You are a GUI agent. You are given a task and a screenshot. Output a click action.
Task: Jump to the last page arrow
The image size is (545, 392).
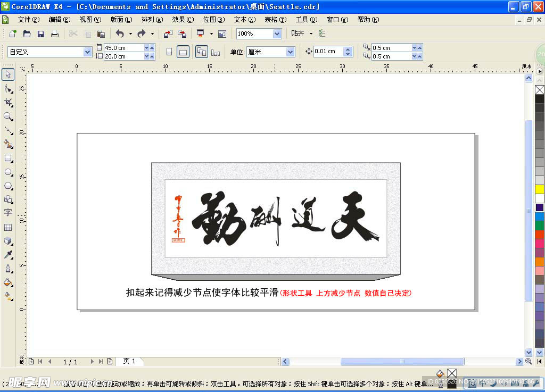[101, 362]
